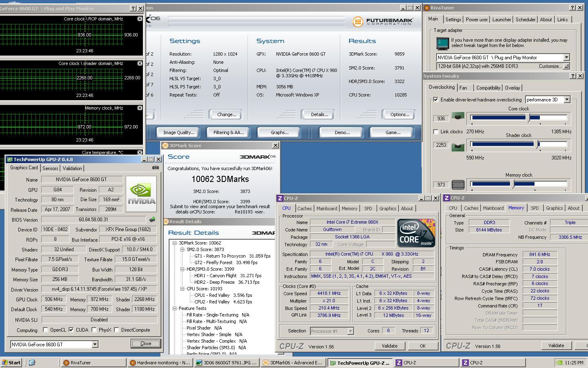Open the RivaTuner target adapter dropdown
This screenshot has width=588, height=368.
tap(566, 57)
